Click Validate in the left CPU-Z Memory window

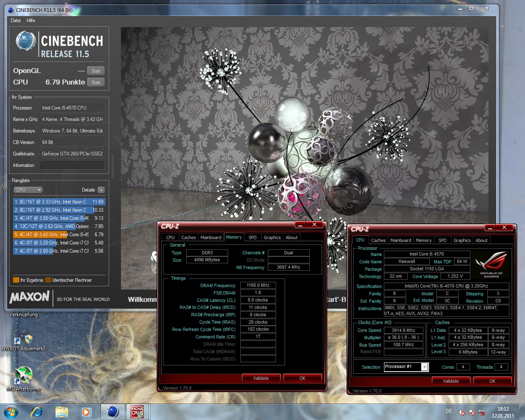tap(261, 378)
